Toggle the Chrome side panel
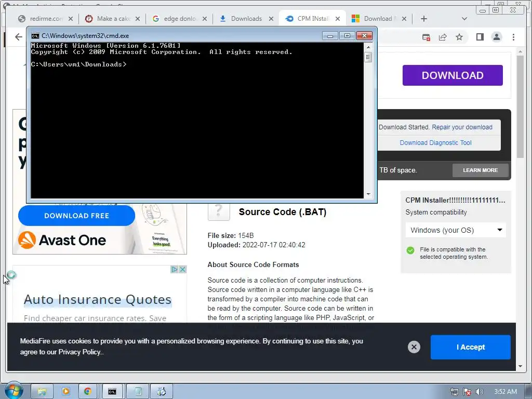The image size is (532, 399). 480,37
